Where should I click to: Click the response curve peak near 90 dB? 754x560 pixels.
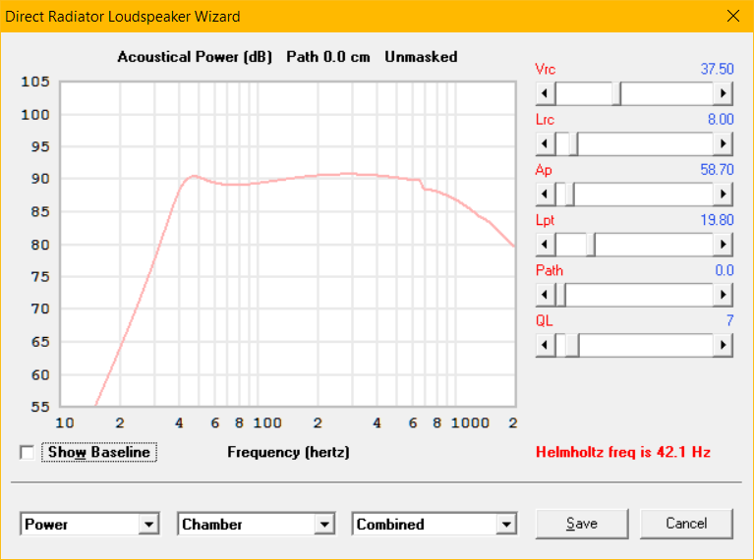194,176
